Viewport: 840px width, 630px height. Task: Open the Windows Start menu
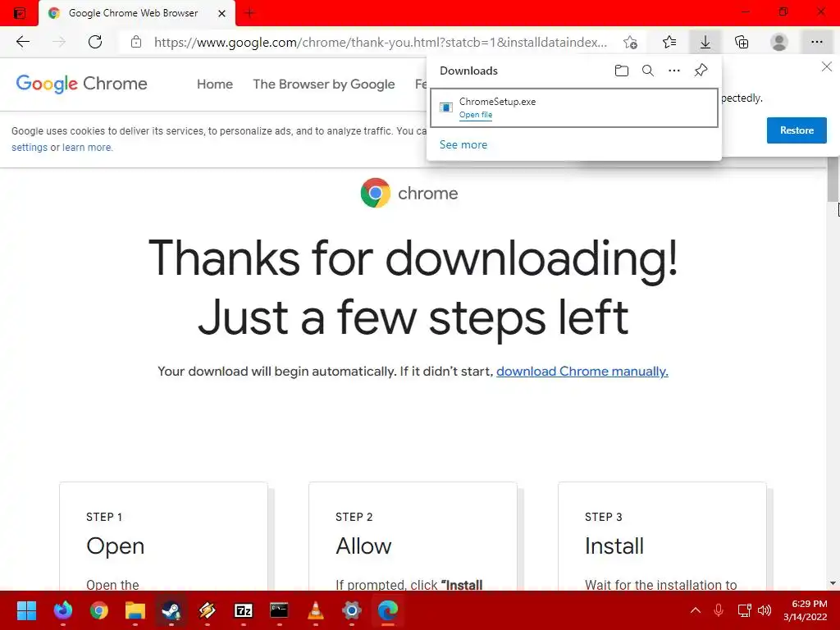point(26,610)
